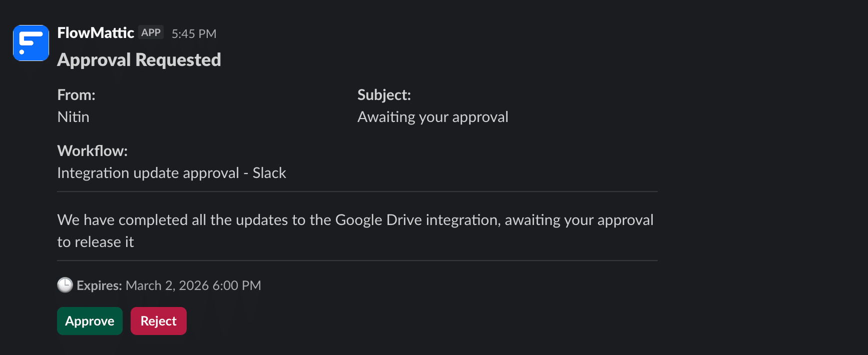Click the Nitin sender value
This screenshot has width=868, height=355.
pyautogui.click(x=73, y=116)
